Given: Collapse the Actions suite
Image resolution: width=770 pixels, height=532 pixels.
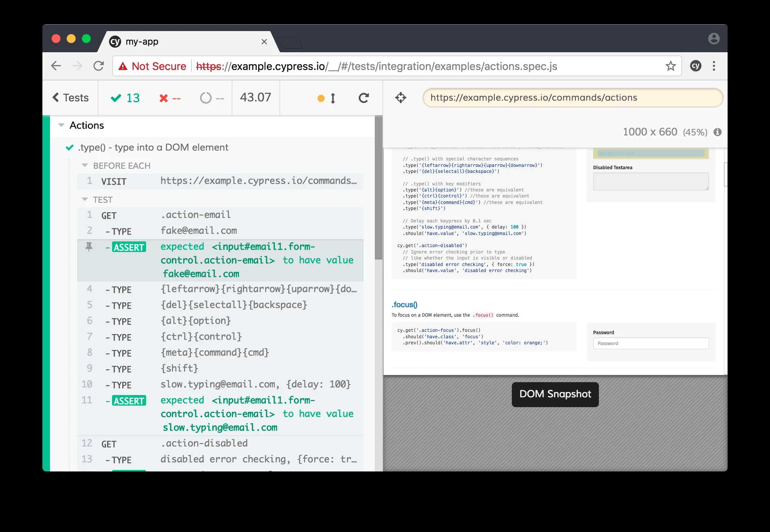Looking at the screenshot, I should (x=61, y=125).
